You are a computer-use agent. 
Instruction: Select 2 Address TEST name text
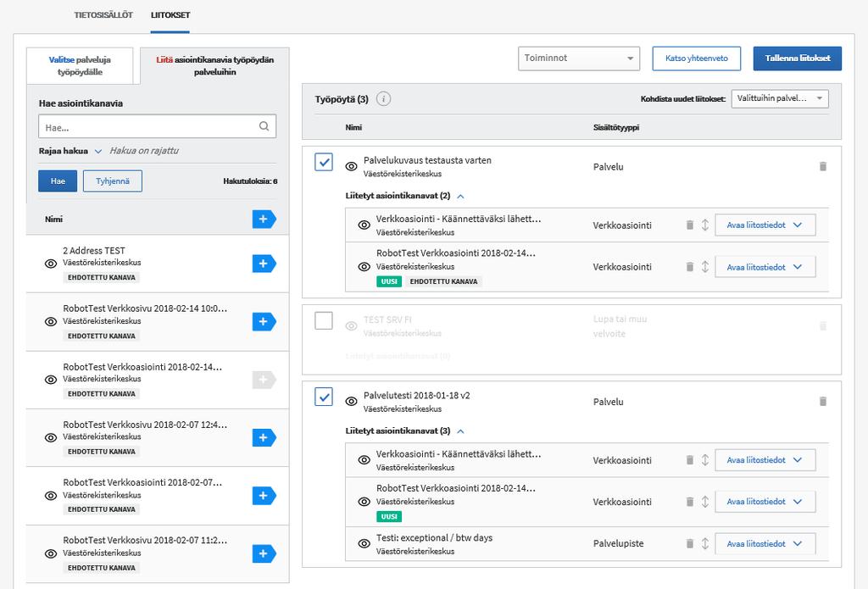[x=94, y=251]
